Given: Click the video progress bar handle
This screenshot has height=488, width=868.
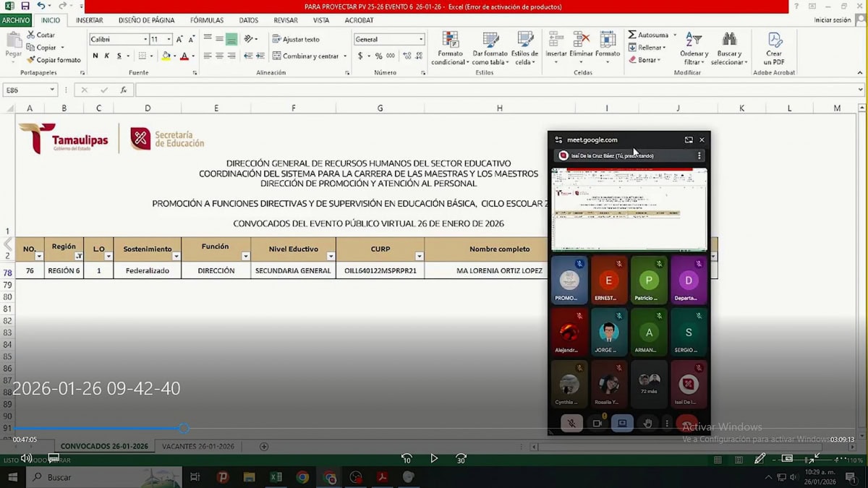Looking at the screenshot, I should point(184,429).
